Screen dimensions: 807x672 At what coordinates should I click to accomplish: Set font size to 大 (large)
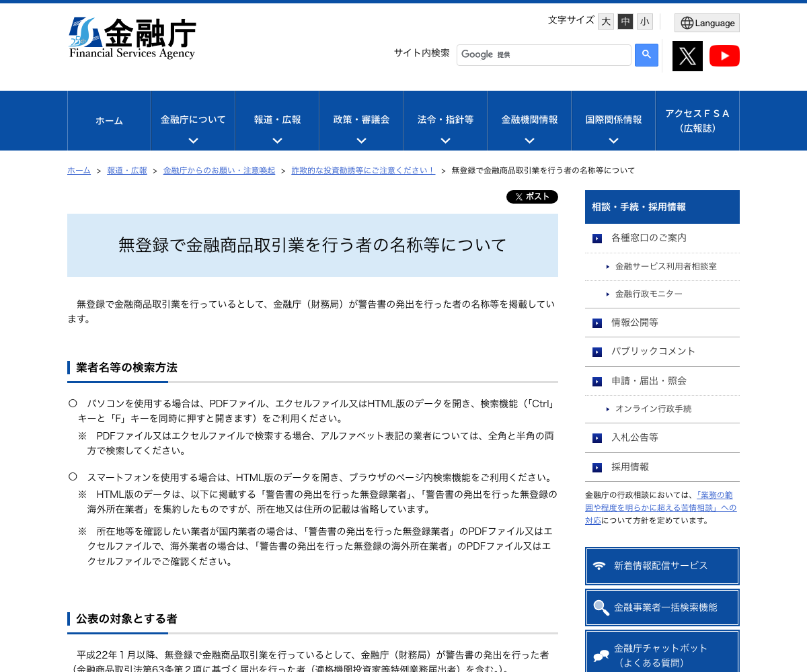pyautogui.click(x=606, y=22)
